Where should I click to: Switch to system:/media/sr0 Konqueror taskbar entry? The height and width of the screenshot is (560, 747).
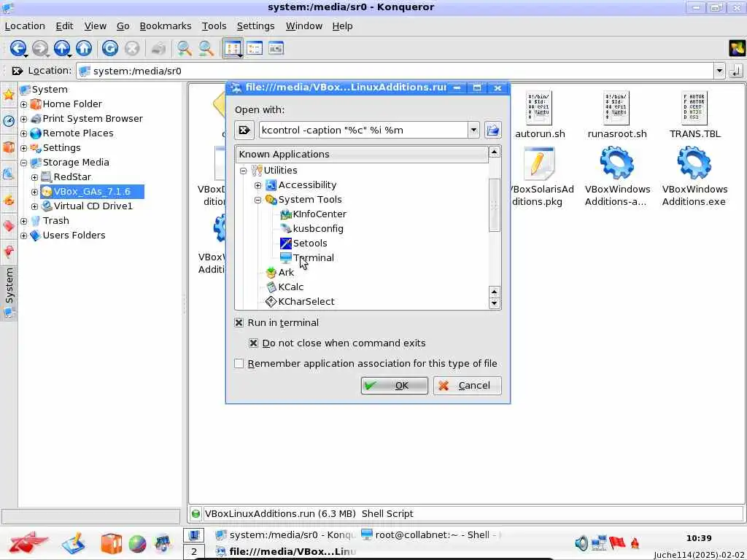point(285,534)
